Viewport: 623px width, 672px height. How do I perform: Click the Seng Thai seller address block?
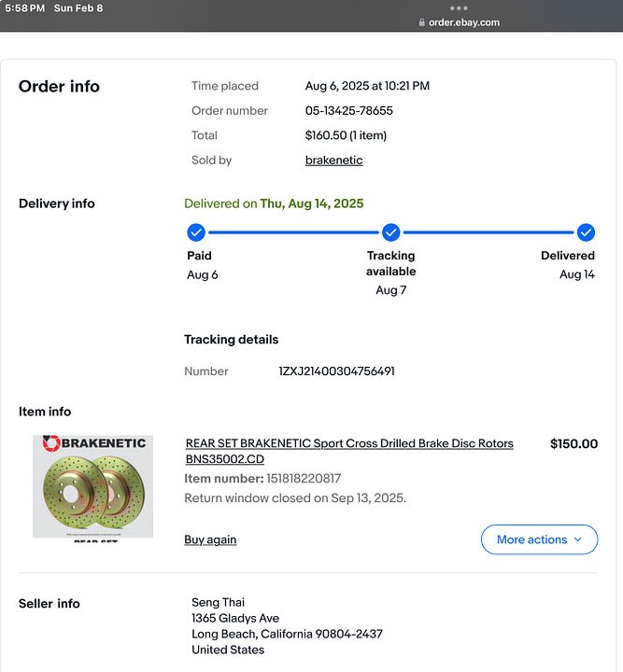point(287,626)
